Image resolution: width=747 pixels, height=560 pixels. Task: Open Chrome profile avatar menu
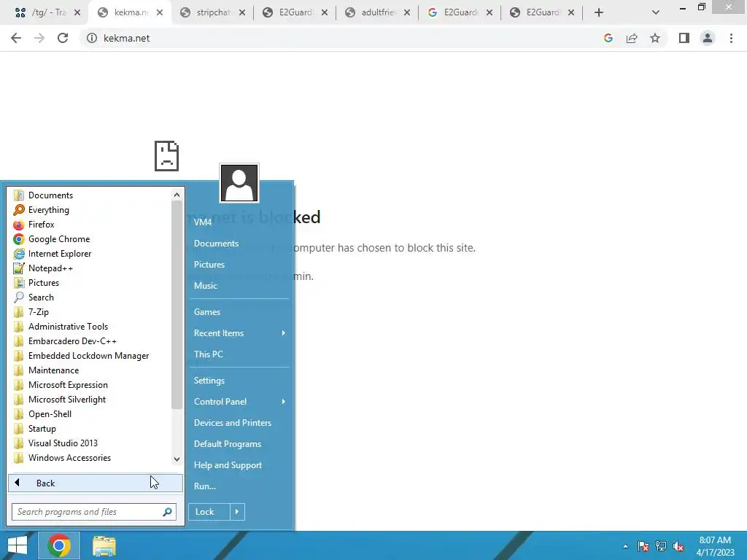[708, 38]
